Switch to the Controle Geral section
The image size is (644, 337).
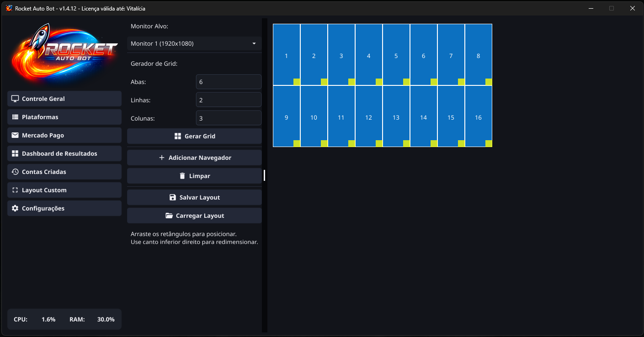(64, 99)
